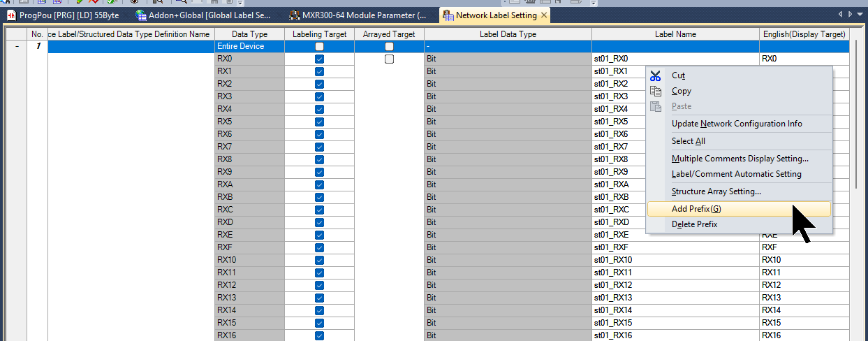Screen dimensions: 868x341
Task: Enable the Arrayed Target checkbox for RX0
Action: point(389,59)
